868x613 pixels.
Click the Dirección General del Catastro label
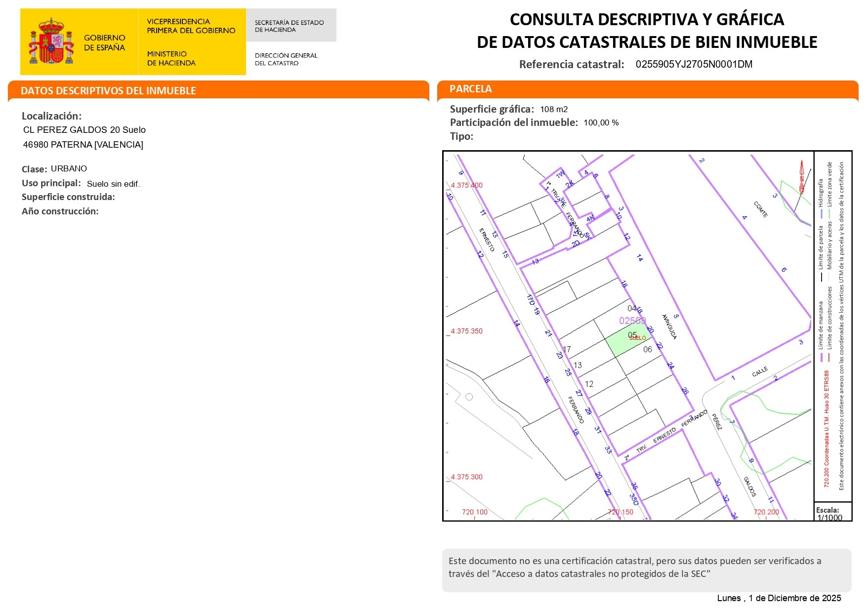coord(286,59)
